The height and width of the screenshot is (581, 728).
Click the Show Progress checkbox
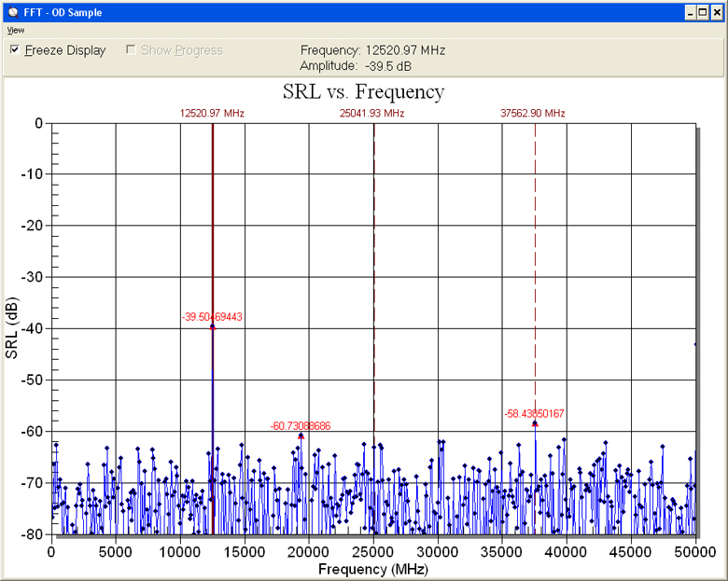pyautogui.click(x=132, y=50)
